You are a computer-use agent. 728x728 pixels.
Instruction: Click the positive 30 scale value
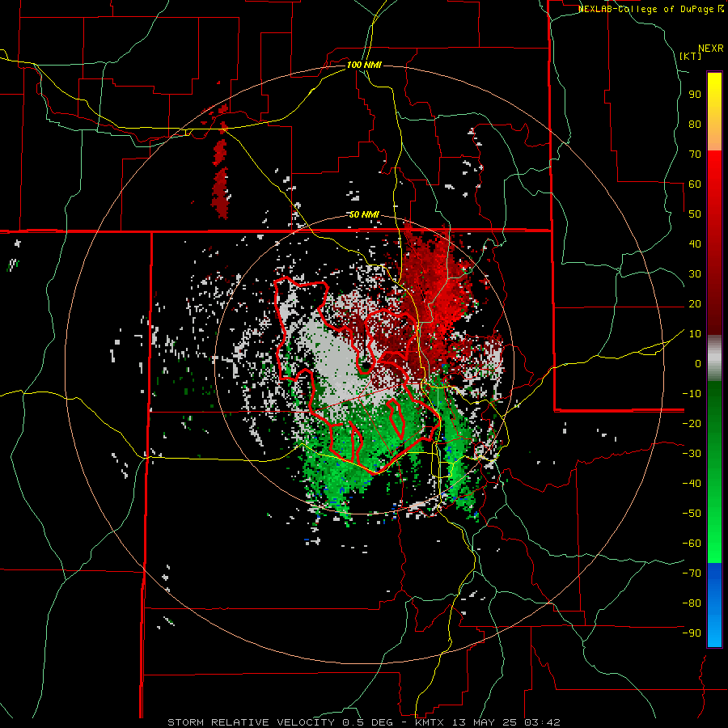pos(695,274)
